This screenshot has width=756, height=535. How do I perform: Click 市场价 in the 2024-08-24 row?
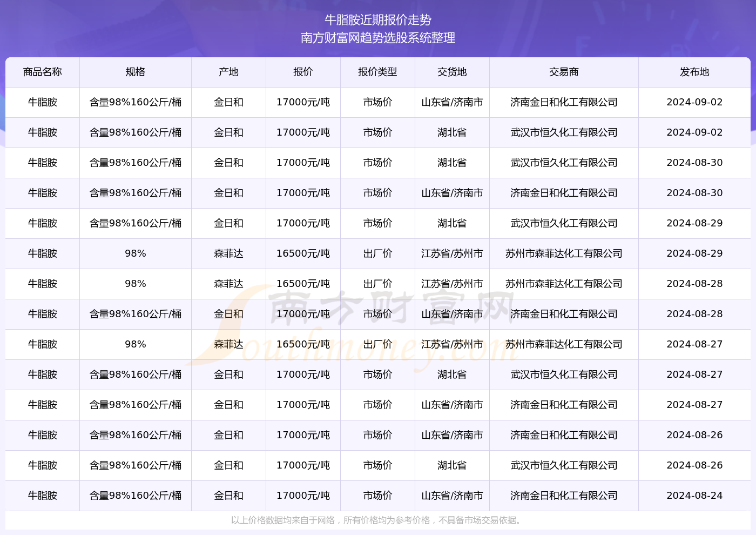378,496
